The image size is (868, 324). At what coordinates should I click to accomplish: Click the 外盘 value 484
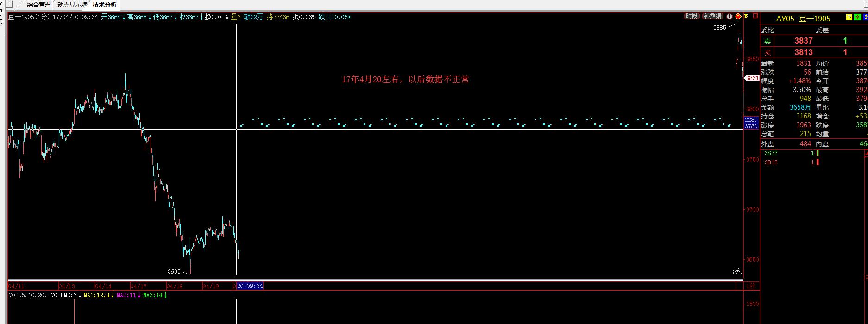pyautogui.click(x=805, y=144)
